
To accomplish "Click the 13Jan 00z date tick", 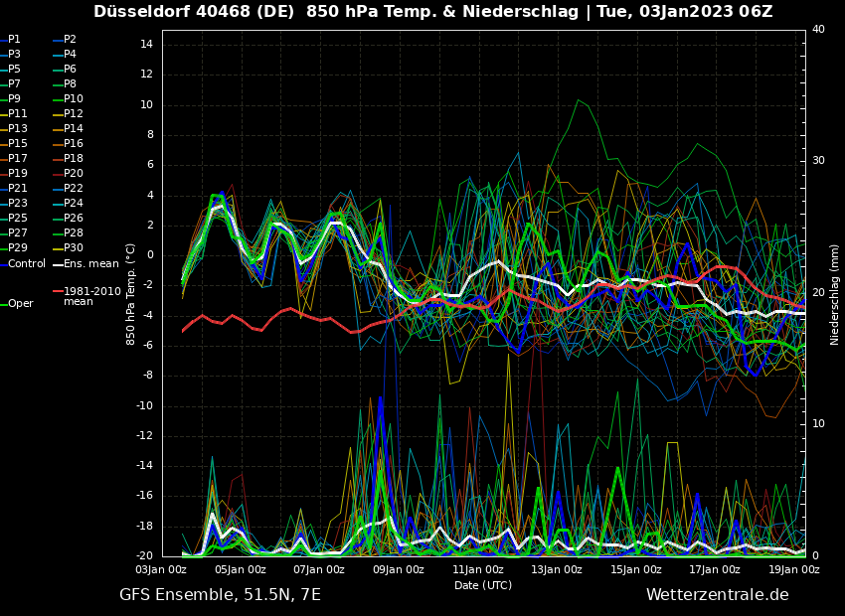I will [557, 570].
